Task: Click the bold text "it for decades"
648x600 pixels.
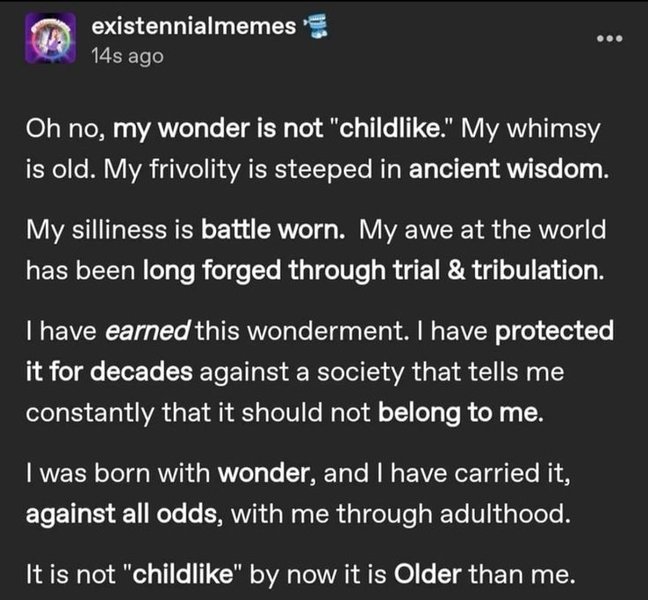Action: click(109, 371)
